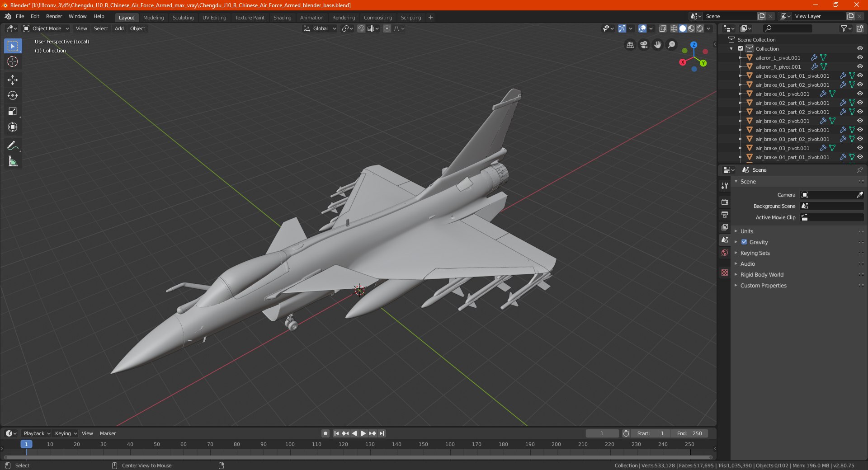
Task: Select the Measure tool
Action: click(13, 161)
